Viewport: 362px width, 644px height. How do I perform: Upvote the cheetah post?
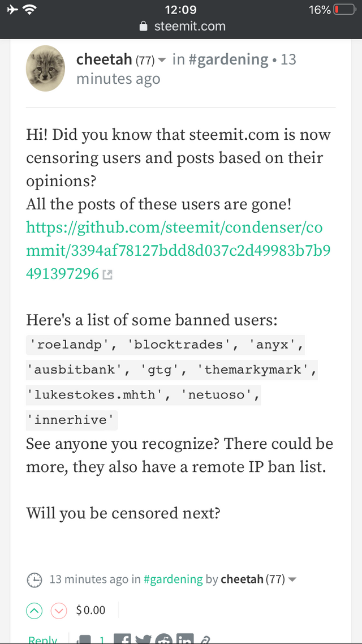35,611
